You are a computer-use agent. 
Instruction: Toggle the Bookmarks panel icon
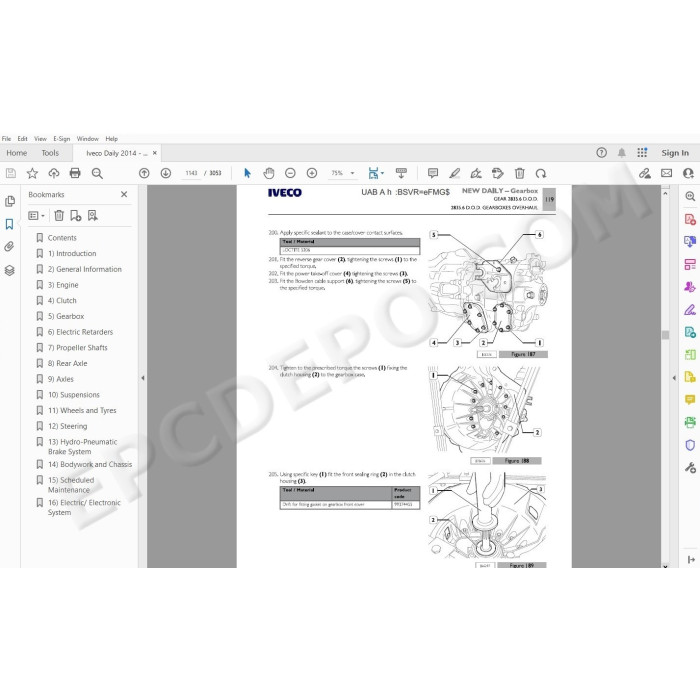pos(9,224)
